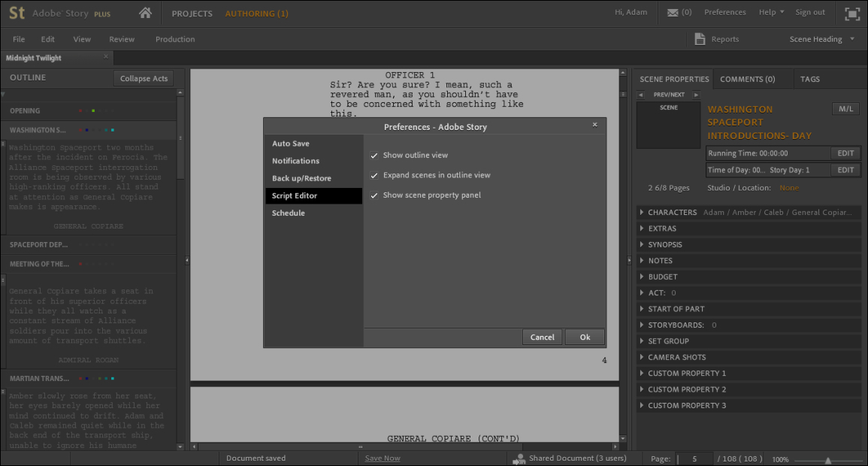The width and height of the screenshot is (868, 466).
Task: Open the Scene Heading element dropdown
Action: pyautogui.click(x=821, y=39)
